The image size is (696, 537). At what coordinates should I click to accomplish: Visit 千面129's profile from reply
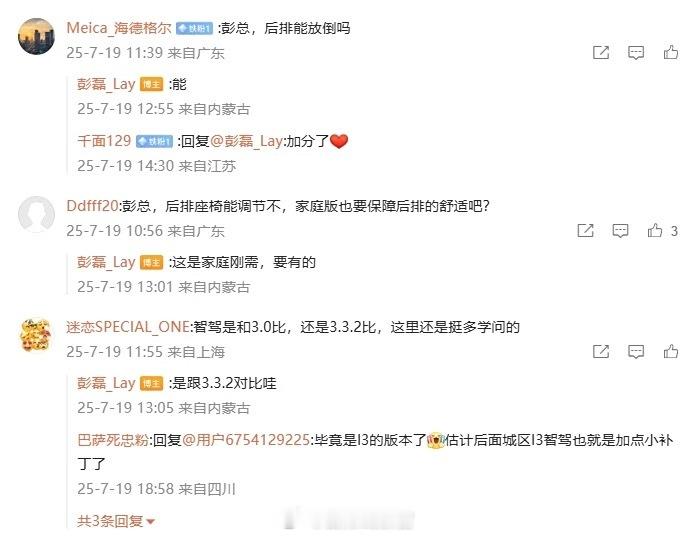tap(104, 141)
